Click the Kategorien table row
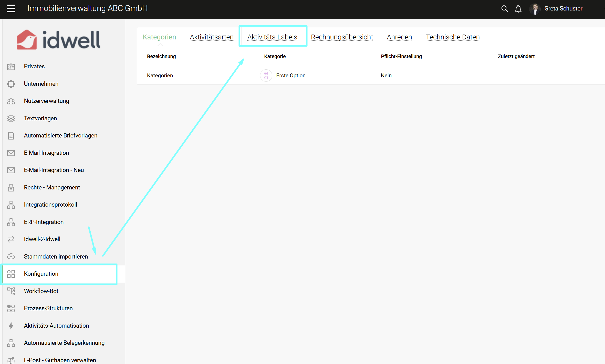605x364 pixels. 160,76
